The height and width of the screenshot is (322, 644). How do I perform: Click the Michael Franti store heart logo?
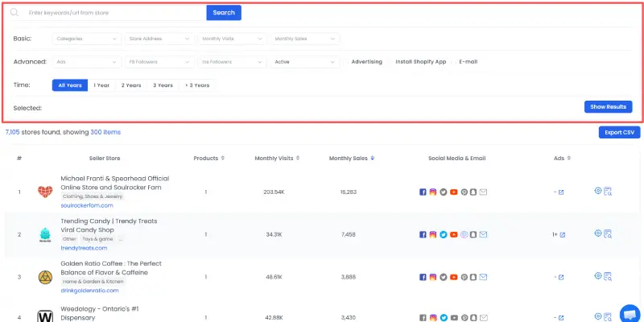tap(45, 192)
